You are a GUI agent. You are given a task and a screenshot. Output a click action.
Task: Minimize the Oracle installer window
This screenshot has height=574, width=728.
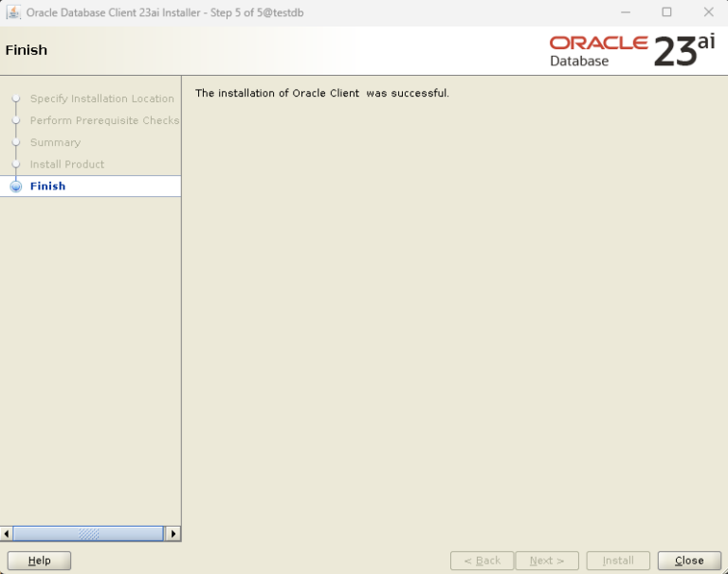point(626,12)
